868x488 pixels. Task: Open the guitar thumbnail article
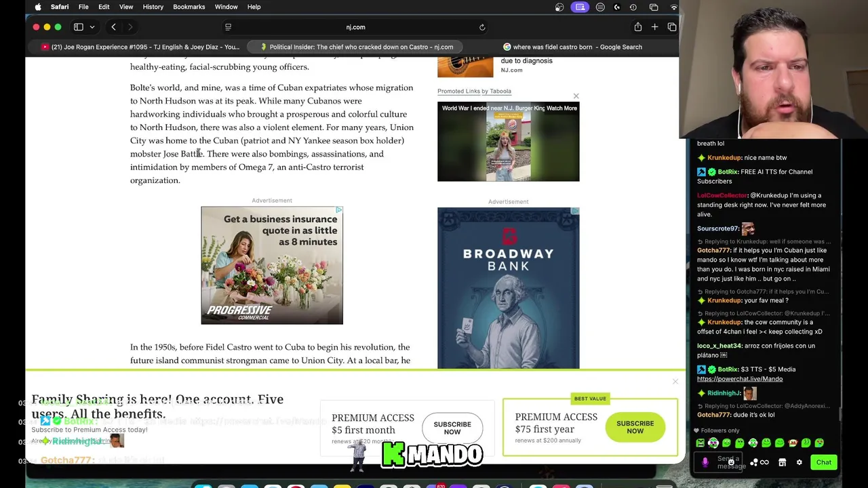tap(465, 67)
